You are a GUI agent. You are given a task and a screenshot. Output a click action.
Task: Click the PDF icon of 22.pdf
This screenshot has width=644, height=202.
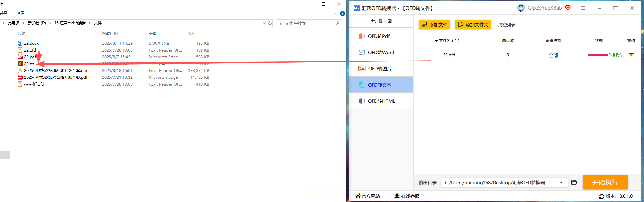pyautogui.click(x=20, y=57)
